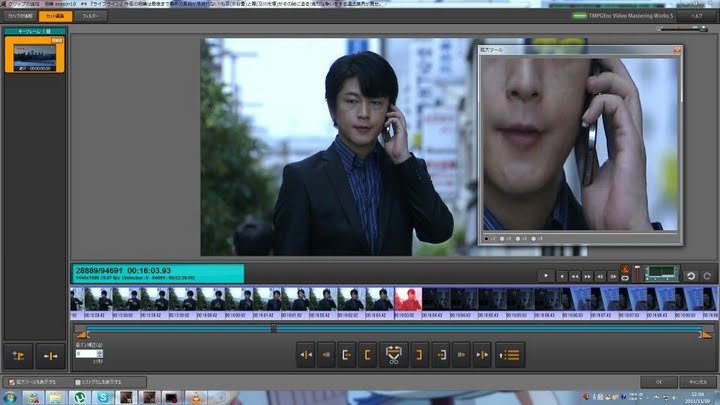Open Skype from the taskbar
This screenshot has height=405, width=720.
[x=103, y=398]
